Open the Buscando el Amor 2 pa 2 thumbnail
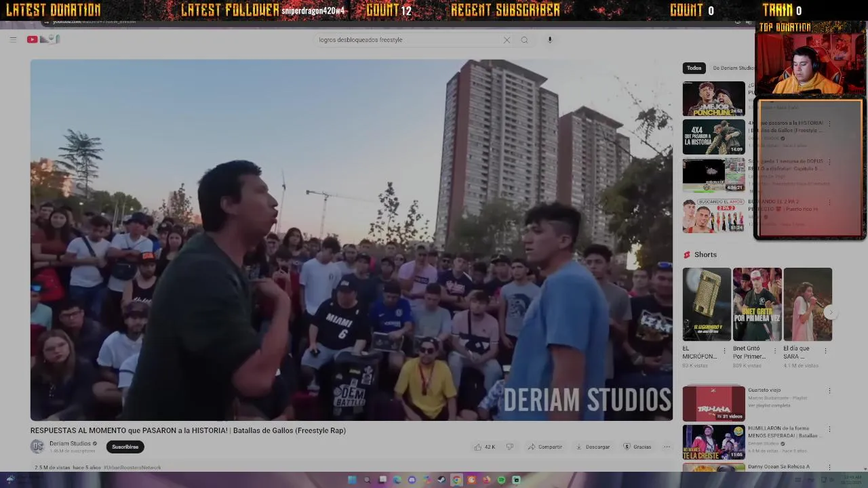This screenshot has width=868, height=488. (713, 216)
